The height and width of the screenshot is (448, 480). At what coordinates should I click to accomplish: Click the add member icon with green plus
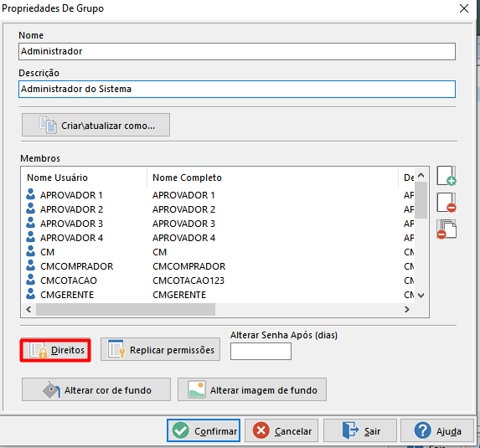pyautogui.click(x=446, y=176)
